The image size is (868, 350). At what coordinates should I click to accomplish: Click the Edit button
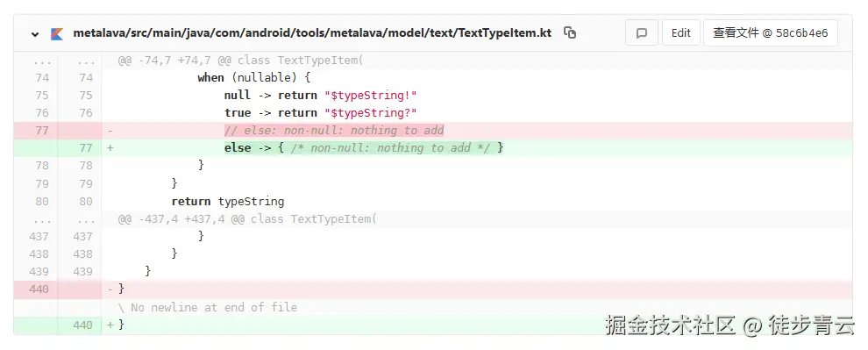click(681, 32)
